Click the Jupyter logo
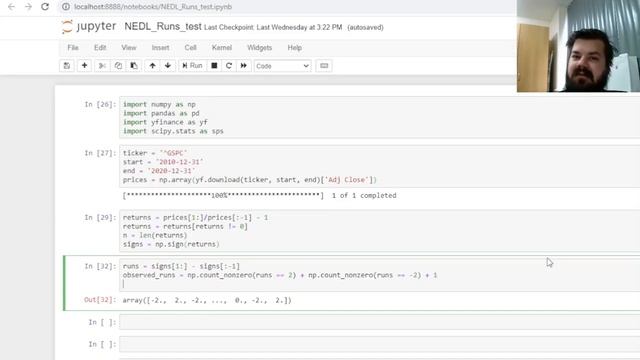This screenshot has width=640, height=360. 89,27
